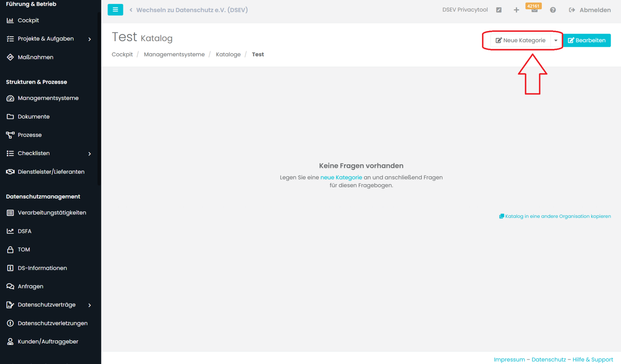Image resolution: width=621 pixels, height=364 pixels.
Task: Click 'Katalog in eine andere Organisation kopieren'
Action: click(x=555, y=216)
